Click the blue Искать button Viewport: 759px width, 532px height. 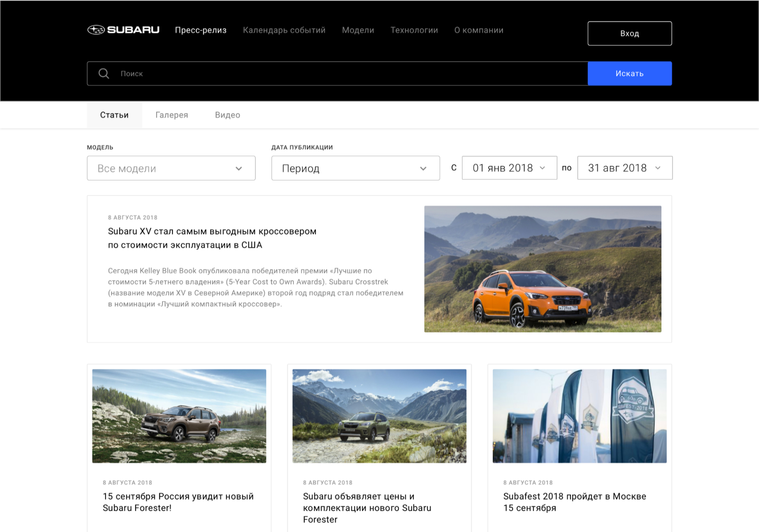tap(630, 74)
